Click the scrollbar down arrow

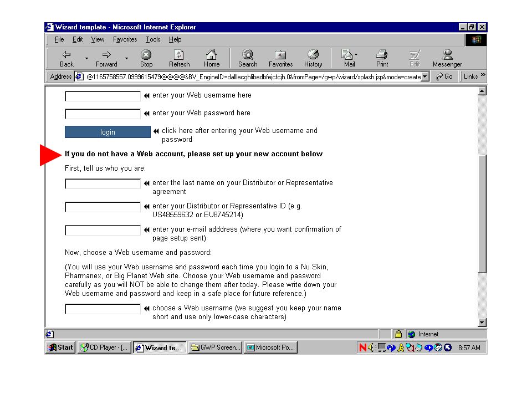click(x=482, y=323)
